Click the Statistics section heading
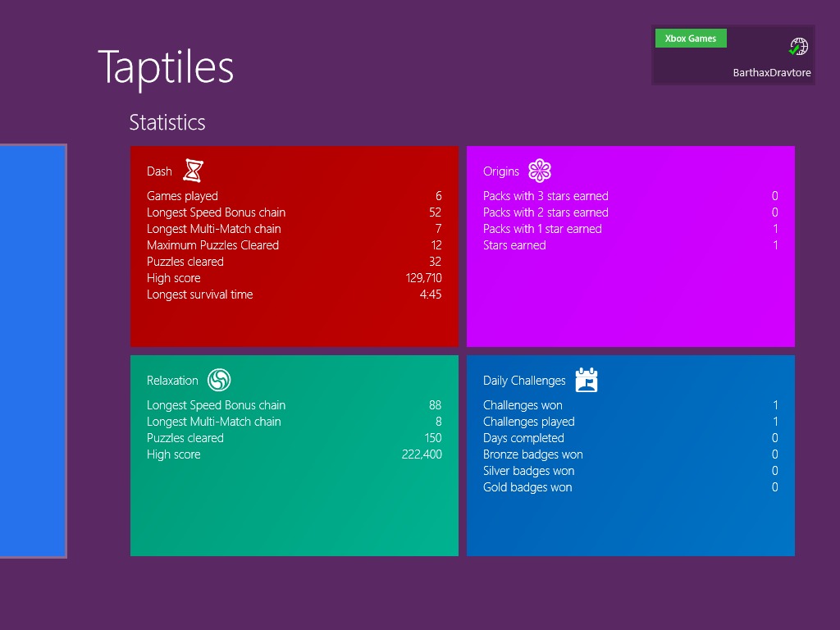The image size is (840, 630). (x=167, y=122)
